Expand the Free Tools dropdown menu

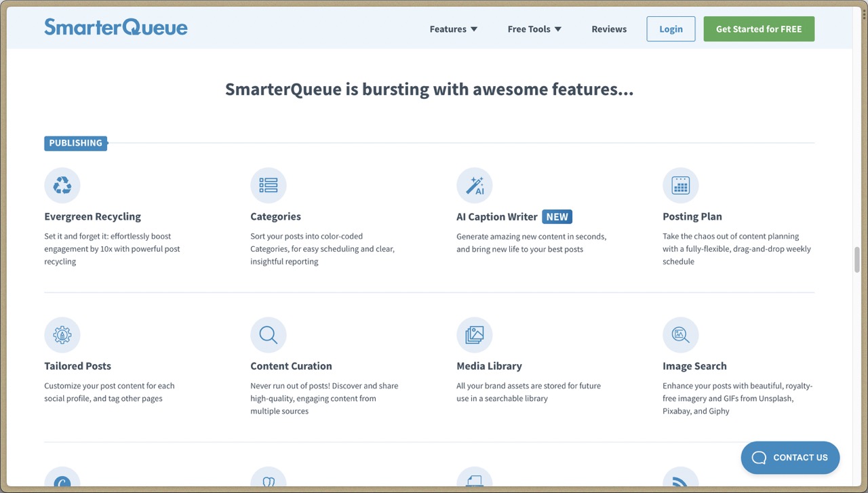pyautogui.click(x=534, y=29)
